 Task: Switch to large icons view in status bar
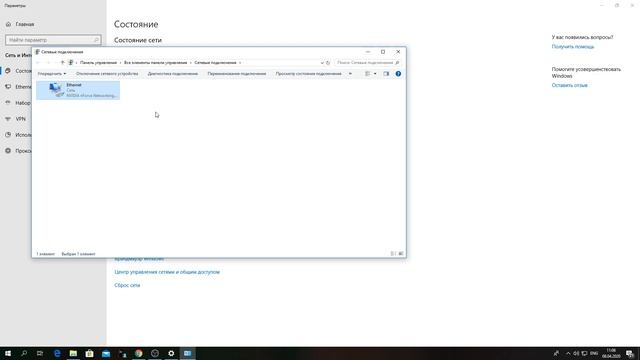[400, 254]
